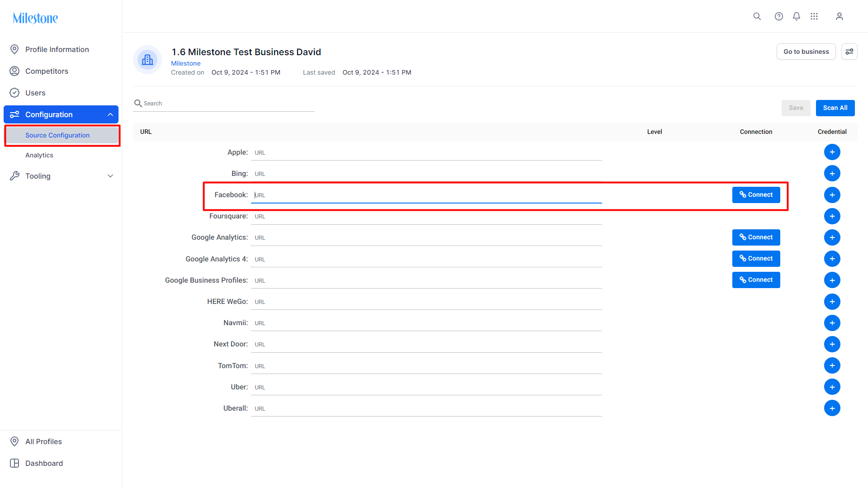Click the HERE WeGo URL input
Screen dimensions: 868x488
(x=427, y=302)
